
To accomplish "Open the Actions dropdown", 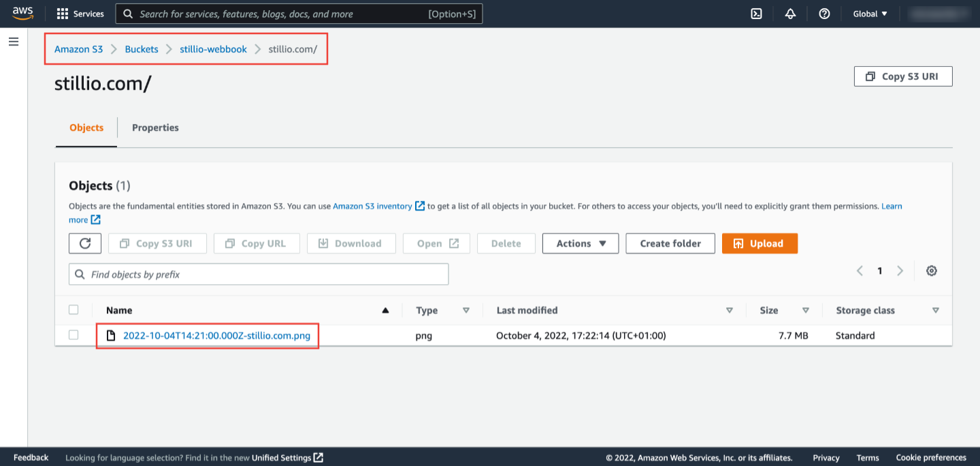I will point(581,243).
